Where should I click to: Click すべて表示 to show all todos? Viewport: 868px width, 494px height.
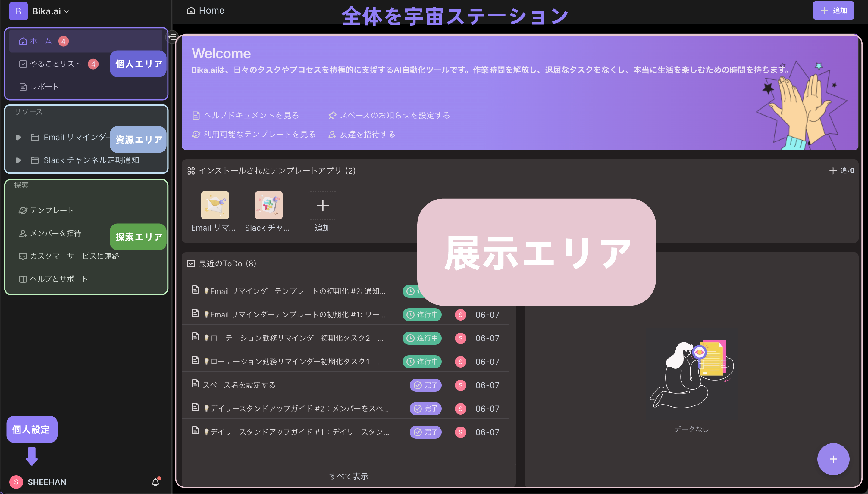349,476
